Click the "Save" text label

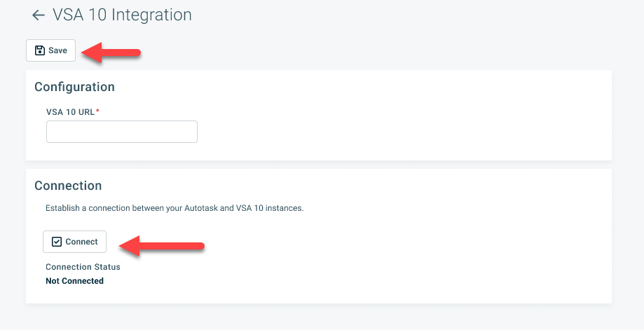pyautogui.click(x=57, y=50)
